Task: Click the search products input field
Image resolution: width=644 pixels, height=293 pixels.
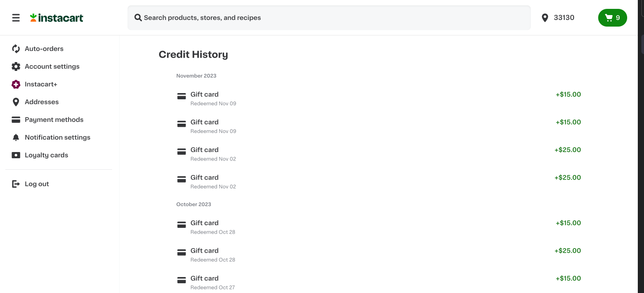Action: pos(332,18)
